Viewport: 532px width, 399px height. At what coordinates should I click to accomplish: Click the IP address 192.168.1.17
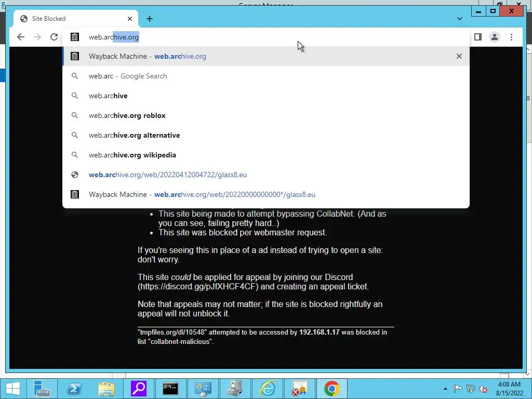coord(319,332)
